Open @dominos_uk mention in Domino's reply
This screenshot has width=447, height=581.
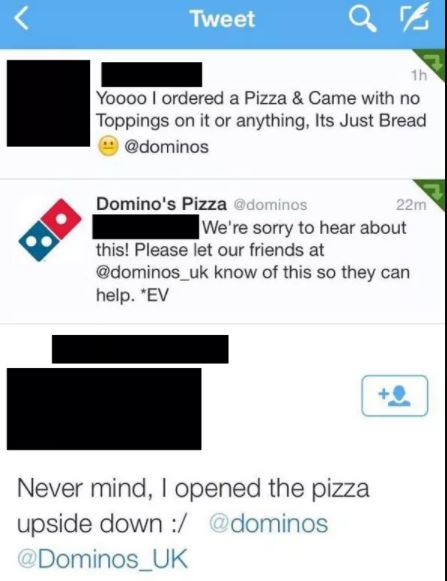(152, 273)
